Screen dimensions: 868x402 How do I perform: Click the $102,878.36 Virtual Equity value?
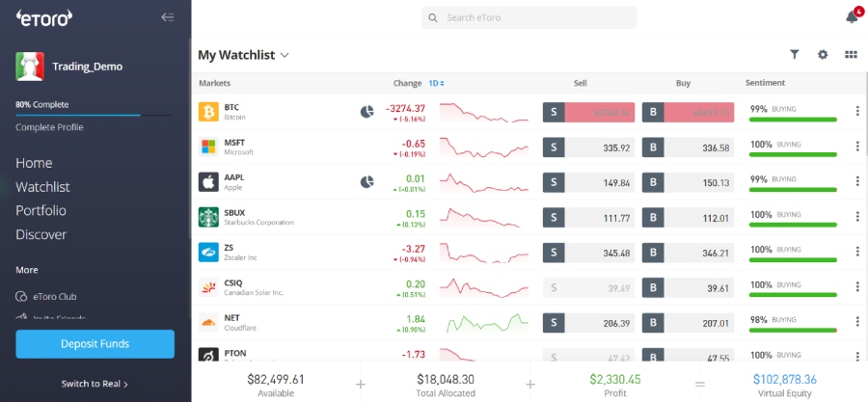[x=784, y=379]
